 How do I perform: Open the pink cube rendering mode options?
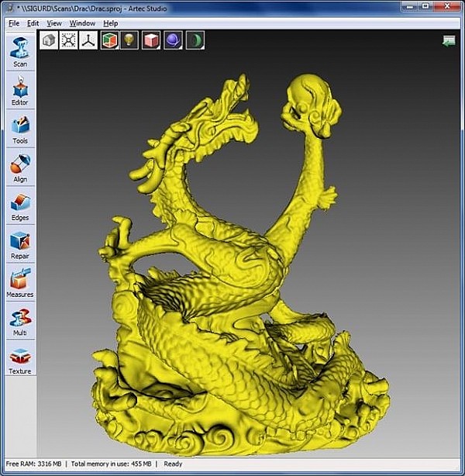point(151,40)
